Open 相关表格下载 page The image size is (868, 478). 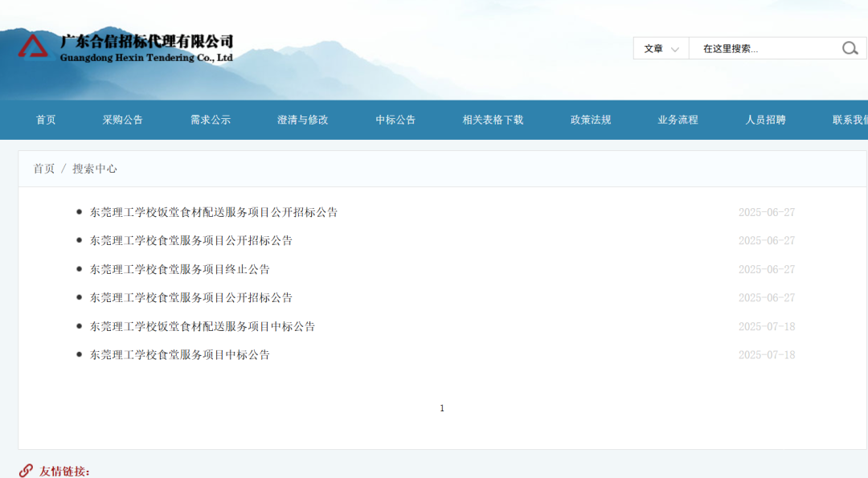point(493,120)
